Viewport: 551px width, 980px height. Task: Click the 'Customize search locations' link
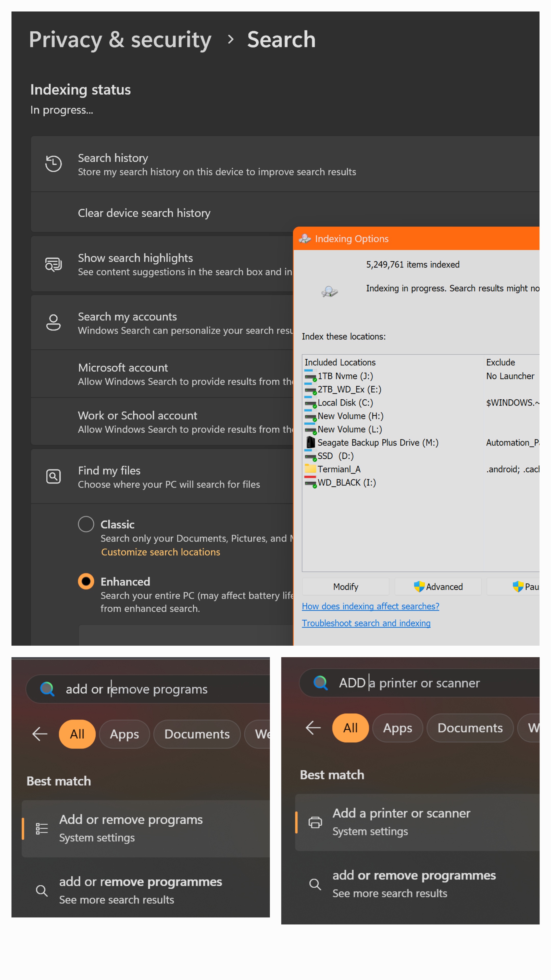tap(160, 552)
